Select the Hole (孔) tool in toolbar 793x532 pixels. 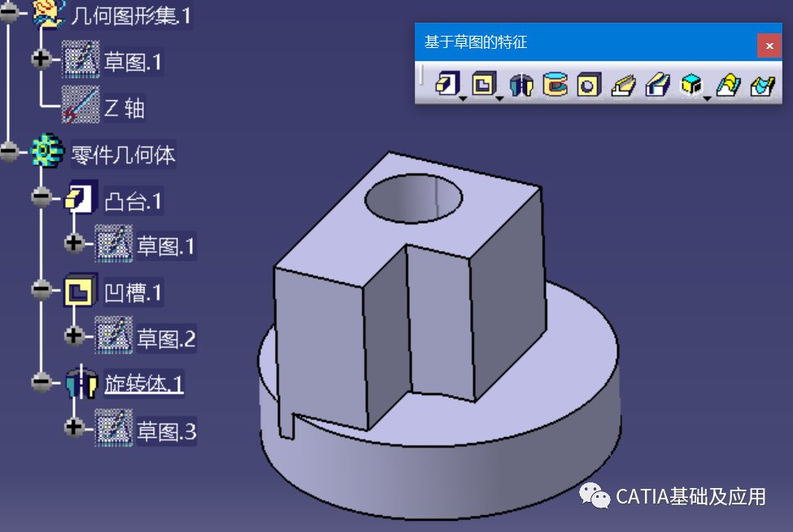589,85
